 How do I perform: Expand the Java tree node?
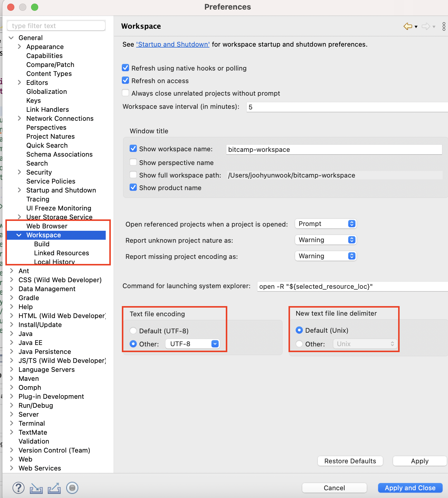point(12,334)
